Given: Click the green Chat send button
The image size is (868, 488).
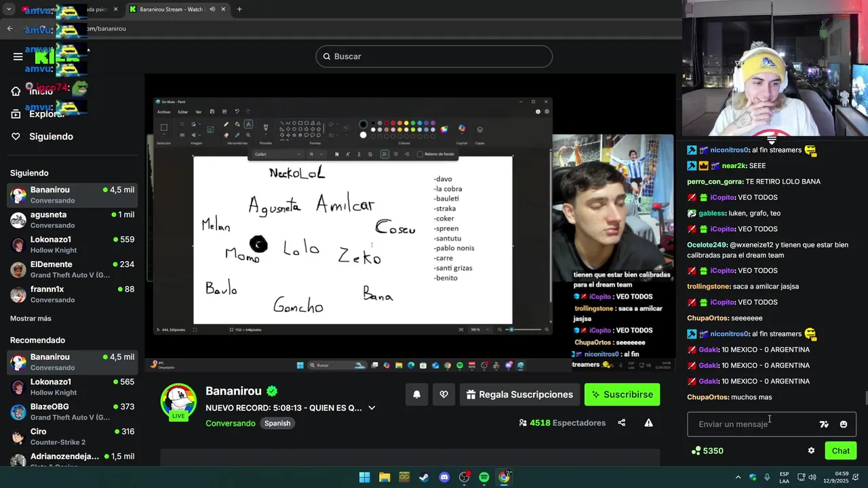Looking at the screenshot, I should tap(841, 451).
